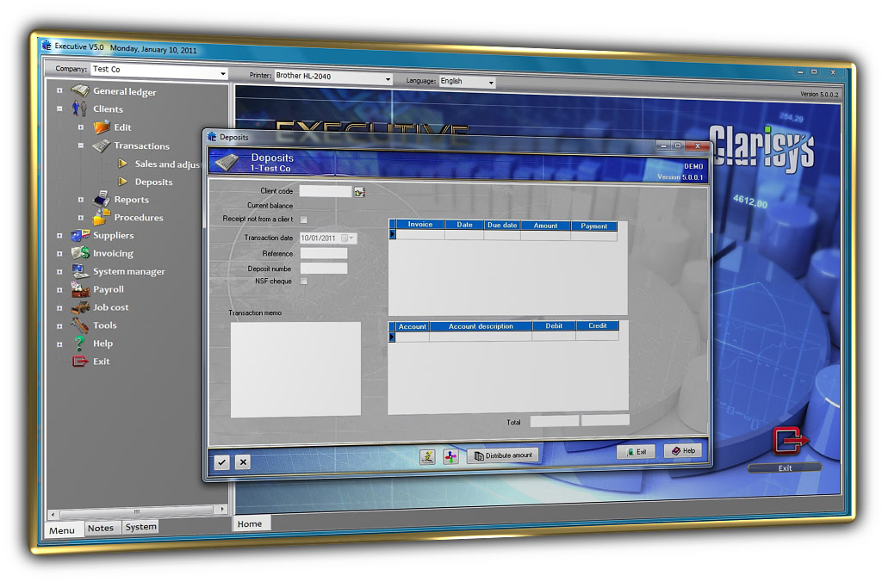Click the Credit column header
The width and height of the screenshot is (882, 588).
coord(598,325)
